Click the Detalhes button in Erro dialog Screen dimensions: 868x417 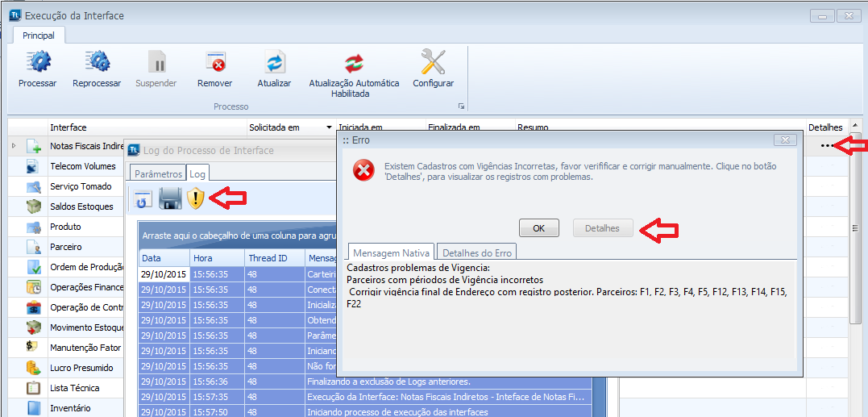pyautogui.click(x=602, y=228)
